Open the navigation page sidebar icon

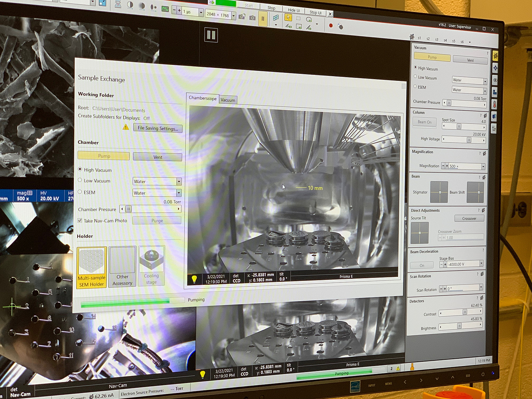[x=495, y=68]
